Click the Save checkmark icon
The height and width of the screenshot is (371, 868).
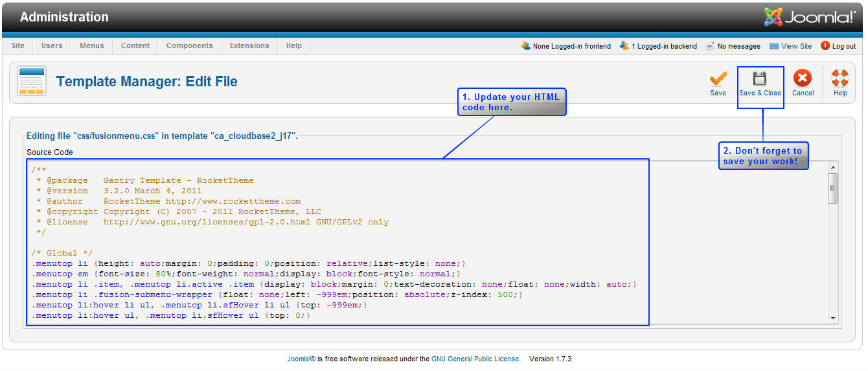[x=718, y=78]
